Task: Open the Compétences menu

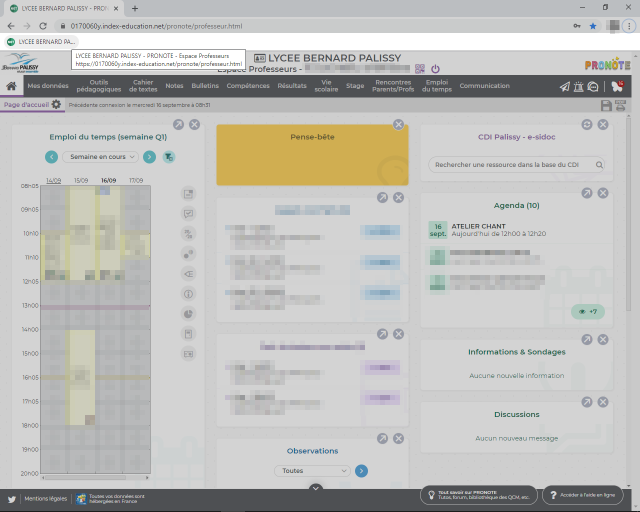Action: pyautogui.click(x=248, y=87)
